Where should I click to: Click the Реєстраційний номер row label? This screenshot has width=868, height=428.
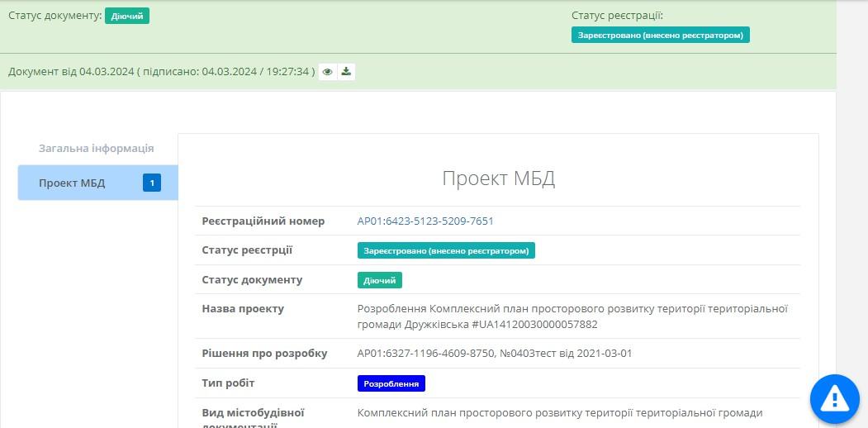coord(263,221)
